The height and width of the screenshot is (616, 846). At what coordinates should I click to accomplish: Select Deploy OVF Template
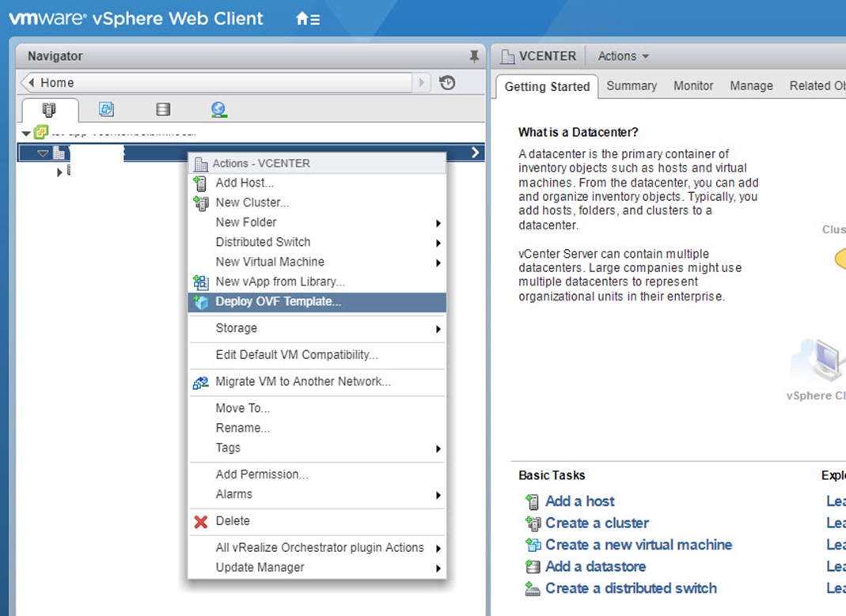pos(317,302)
